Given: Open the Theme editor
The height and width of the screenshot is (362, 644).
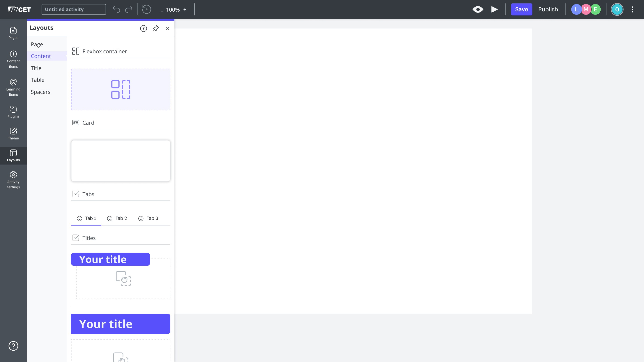Looking at the screenshot, I should point(13,134).
